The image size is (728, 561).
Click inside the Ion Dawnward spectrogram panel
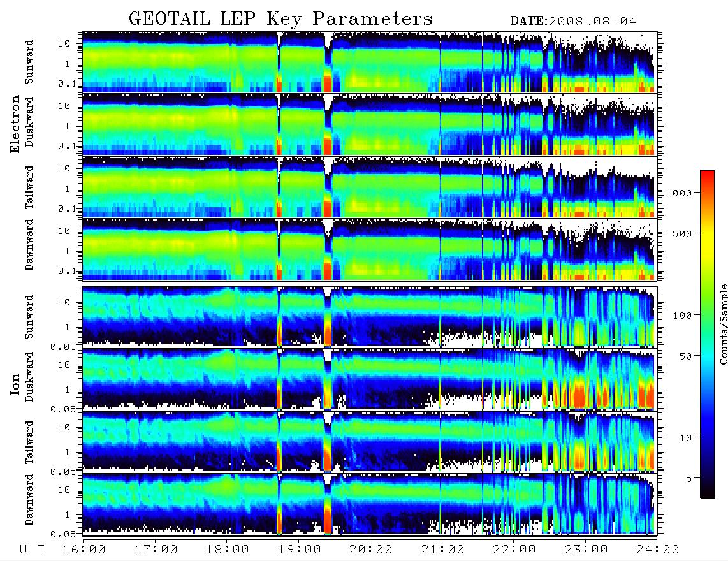coord(370,504)
